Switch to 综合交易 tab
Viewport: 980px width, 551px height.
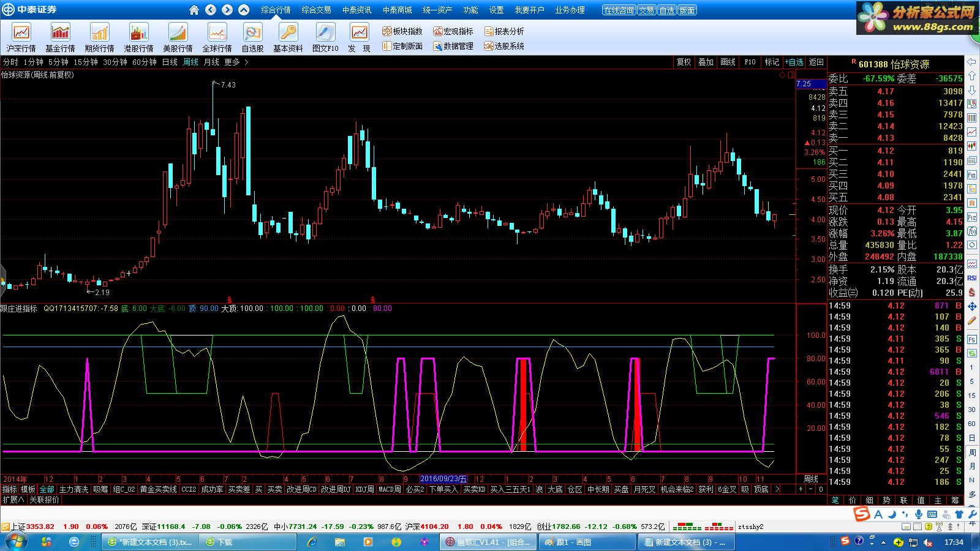316,10
